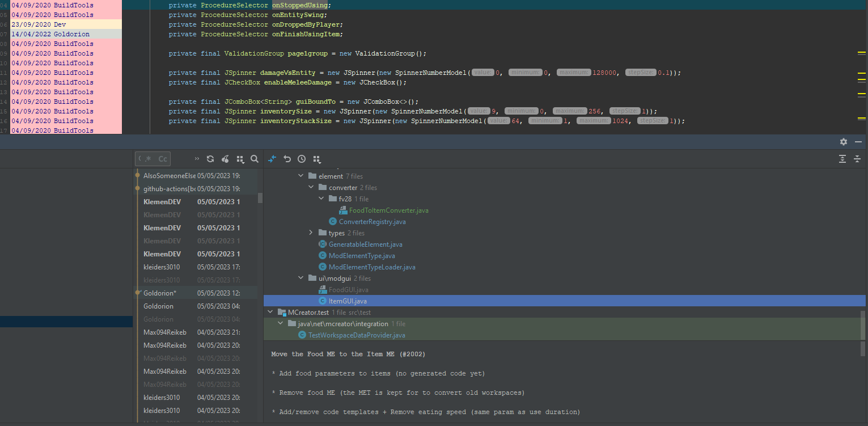Collapse the ui\modgui folder

click(x=300, y=278)
